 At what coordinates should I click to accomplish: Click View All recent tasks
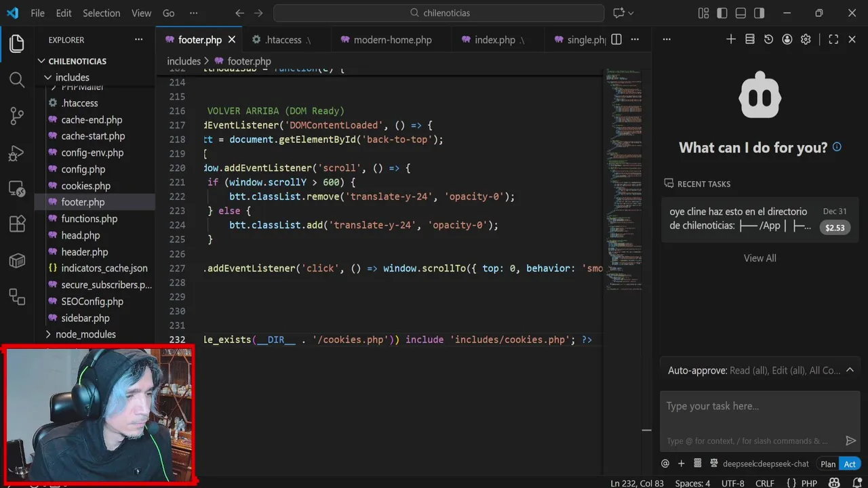pyautogui.click(x=759, y=258)
